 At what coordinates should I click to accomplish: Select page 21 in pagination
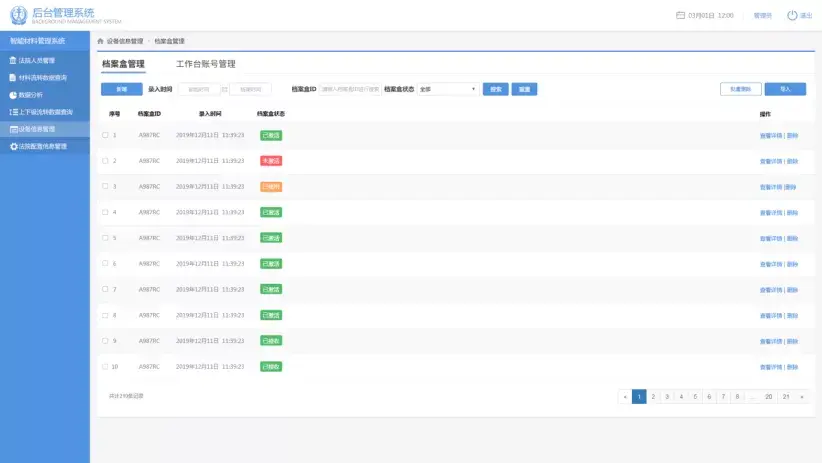tap(786, 397)
